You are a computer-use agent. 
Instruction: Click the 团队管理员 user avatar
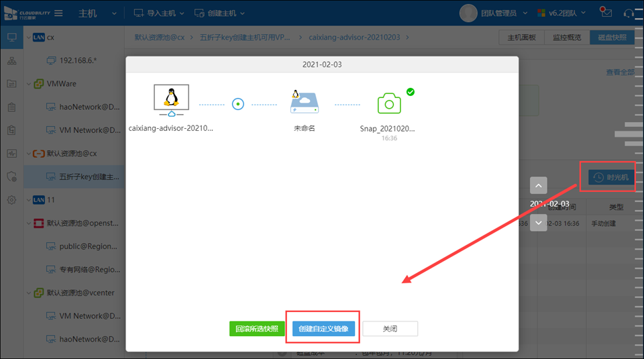468,13
